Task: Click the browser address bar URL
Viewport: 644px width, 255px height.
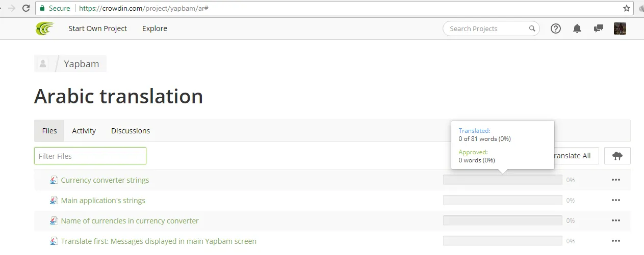Action: [x=143, y=8]
